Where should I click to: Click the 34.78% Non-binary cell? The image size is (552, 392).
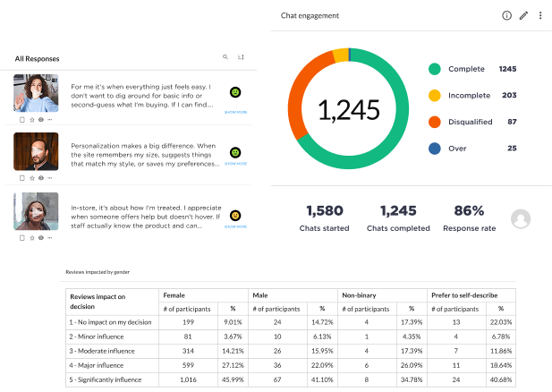click(412, 380)
